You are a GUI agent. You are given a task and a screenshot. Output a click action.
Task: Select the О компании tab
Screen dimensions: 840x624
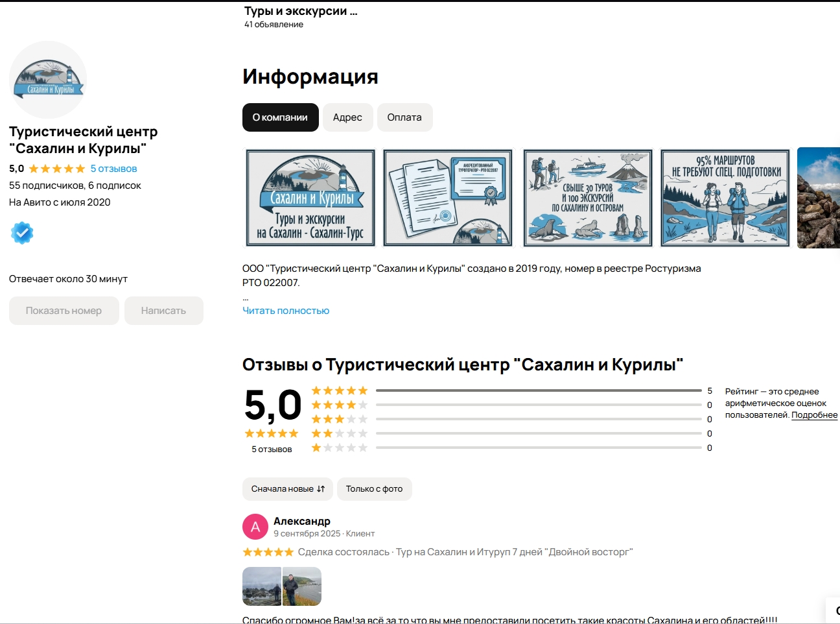pyautogui.click(x=281, y=117)
